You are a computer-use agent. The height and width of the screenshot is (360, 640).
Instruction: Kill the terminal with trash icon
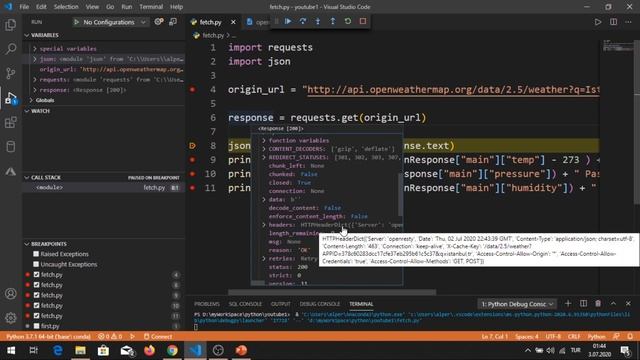coord(598,304)
